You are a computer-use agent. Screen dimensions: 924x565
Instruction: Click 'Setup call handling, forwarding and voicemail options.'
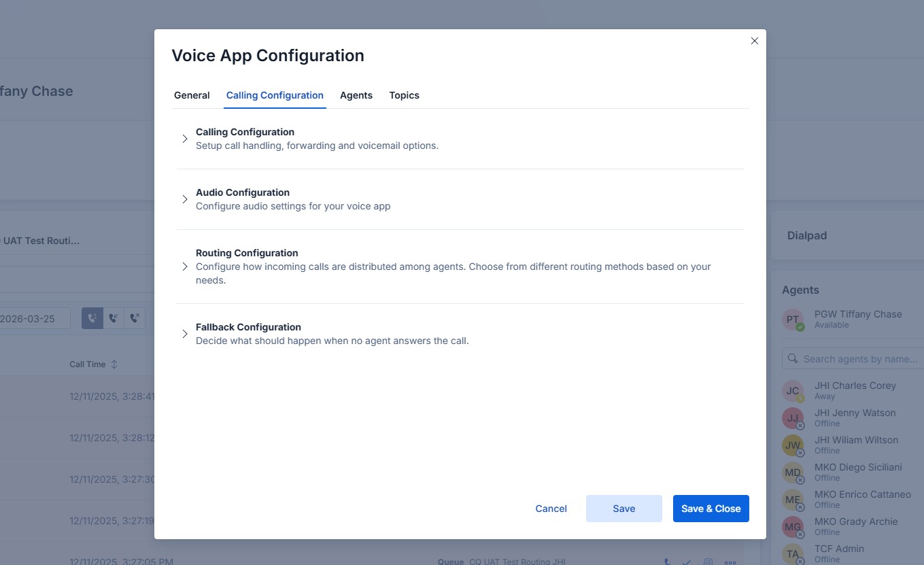[318, 145]
